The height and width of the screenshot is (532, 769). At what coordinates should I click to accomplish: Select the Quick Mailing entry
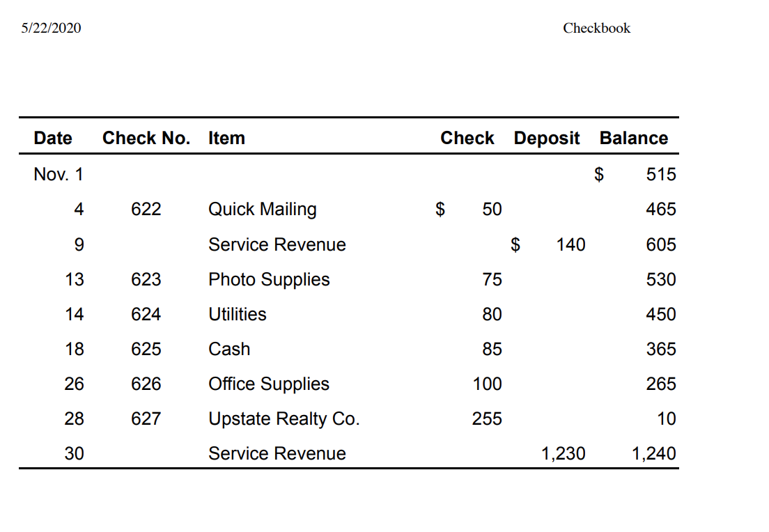coord(262,209)
